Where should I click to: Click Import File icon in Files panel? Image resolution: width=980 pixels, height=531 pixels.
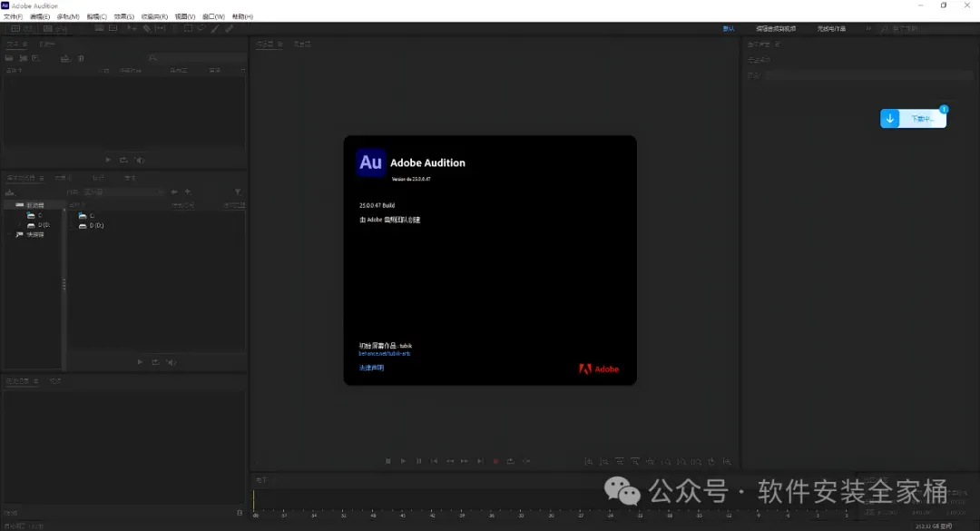23,58
